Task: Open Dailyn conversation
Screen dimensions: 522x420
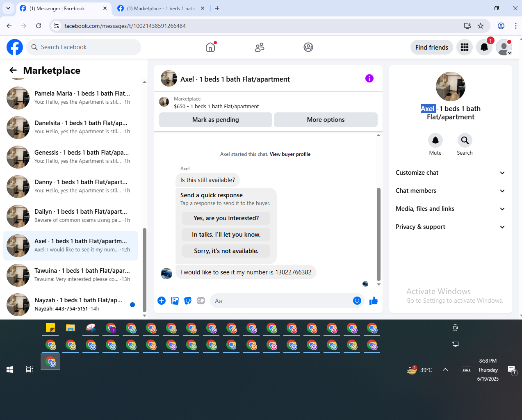Action: point(71,216)
